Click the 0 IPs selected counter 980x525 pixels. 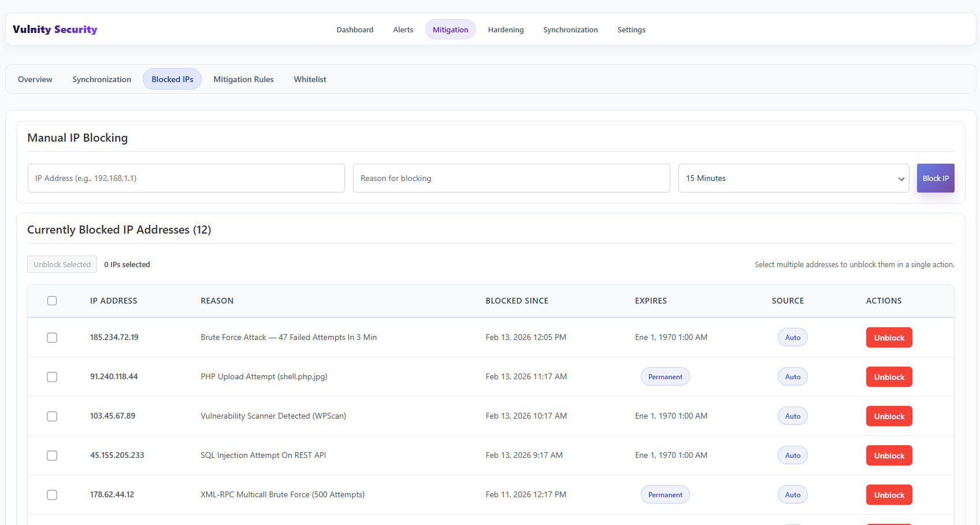coord(127,264)
